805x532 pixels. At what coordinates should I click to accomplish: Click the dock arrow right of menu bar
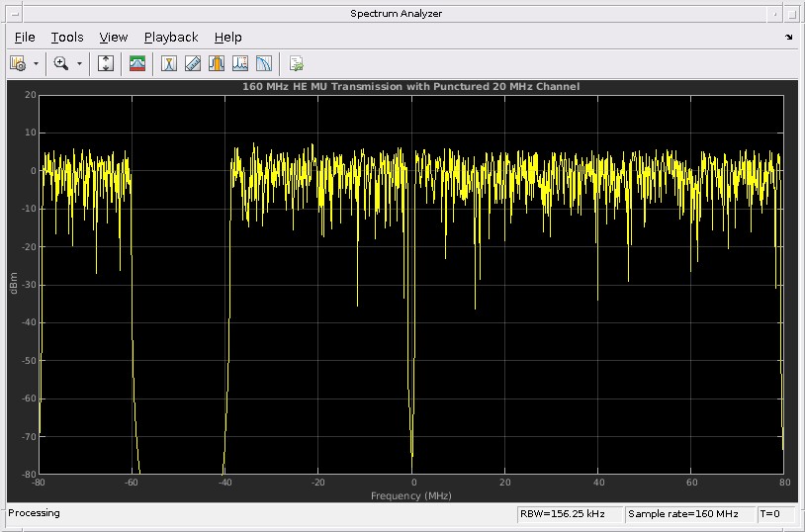point(789,38)
